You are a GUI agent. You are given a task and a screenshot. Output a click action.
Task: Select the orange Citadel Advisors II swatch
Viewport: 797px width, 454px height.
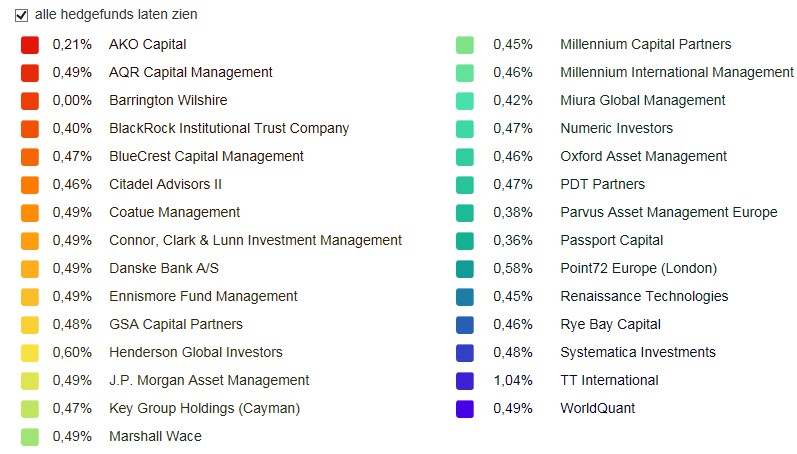pyautogui.click(x=30, y=185)
